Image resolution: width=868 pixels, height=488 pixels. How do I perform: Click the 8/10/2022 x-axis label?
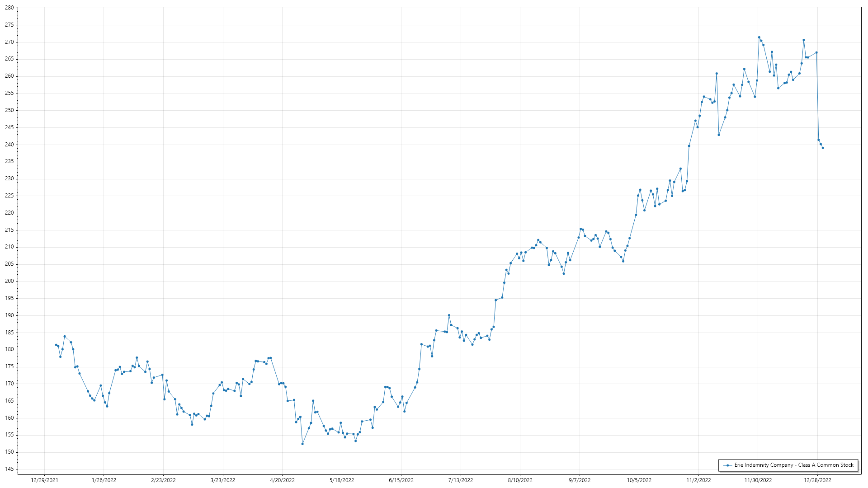[x=520, y=480]
